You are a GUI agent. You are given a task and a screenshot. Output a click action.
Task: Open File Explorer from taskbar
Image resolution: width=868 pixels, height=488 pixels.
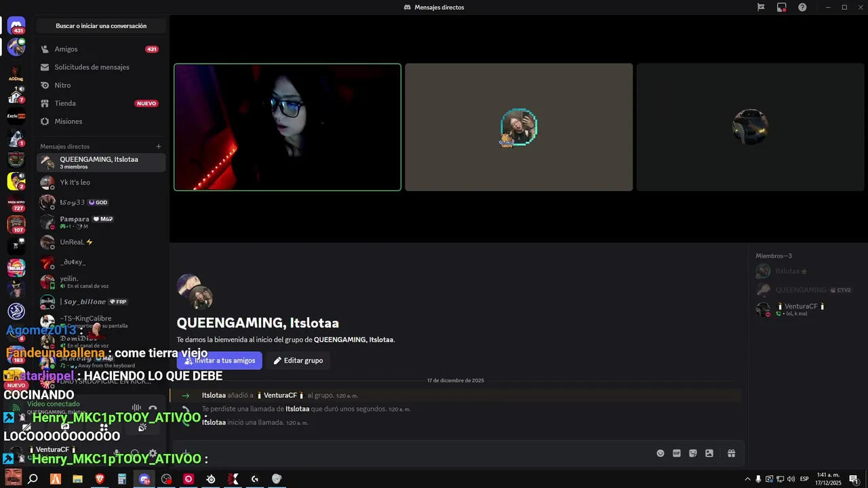77,479
